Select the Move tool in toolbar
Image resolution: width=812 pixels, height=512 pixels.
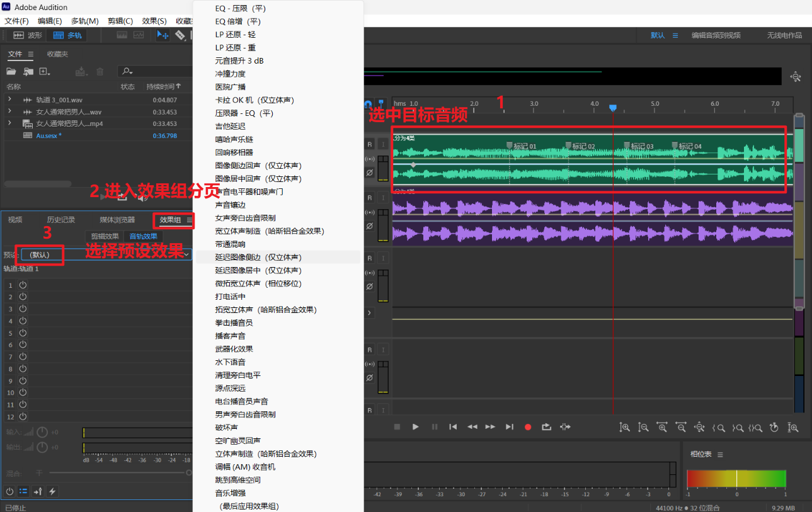pyautogui.click(x=162, y=35)
